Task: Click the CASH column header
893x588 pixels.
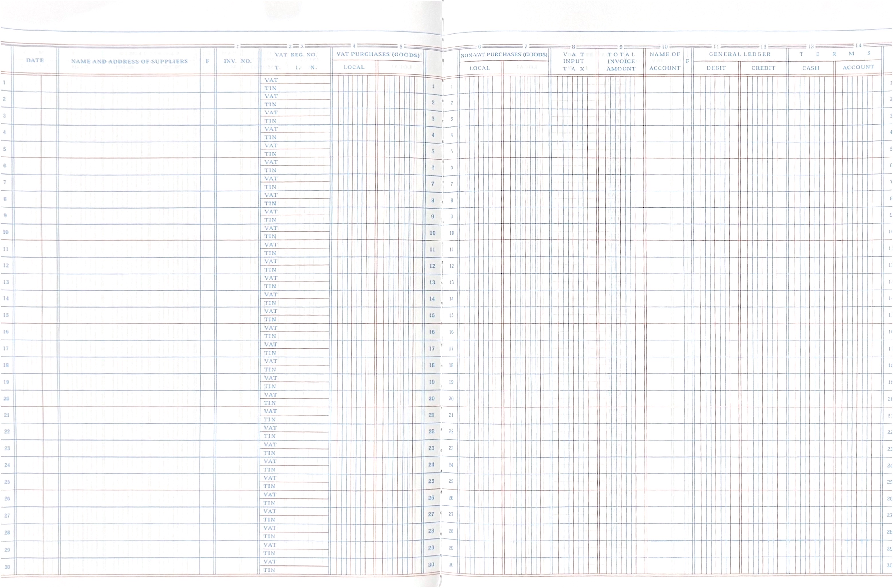Action: (x=811, y=68)
